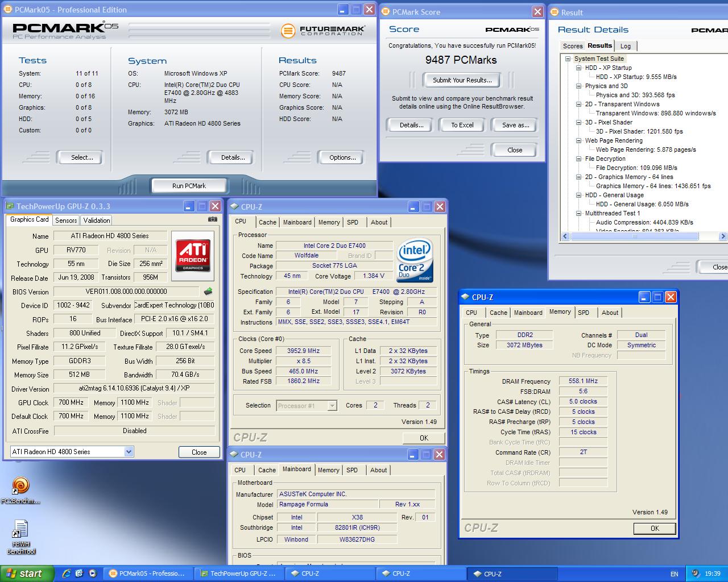Click the DRAM Frequency value 558.1 MHz
Viewport: 728px width, 582px height.
583,381
